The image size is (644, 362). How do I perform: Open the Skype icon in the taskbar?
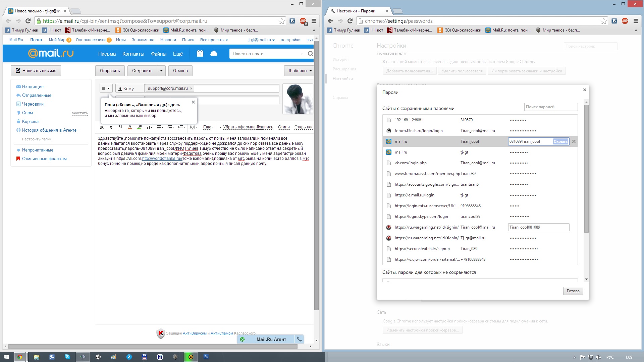[x=67, y=357]
